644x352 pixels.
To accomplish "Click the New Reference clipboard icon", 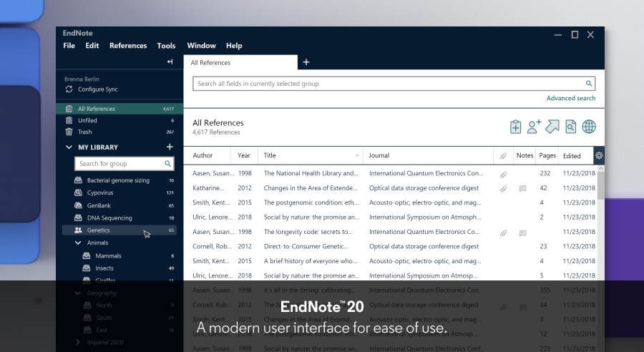I will (515, 127).
